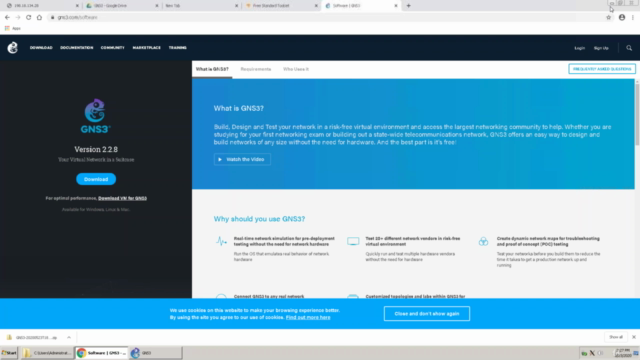Click Show all downloads button

coord(616,337)
